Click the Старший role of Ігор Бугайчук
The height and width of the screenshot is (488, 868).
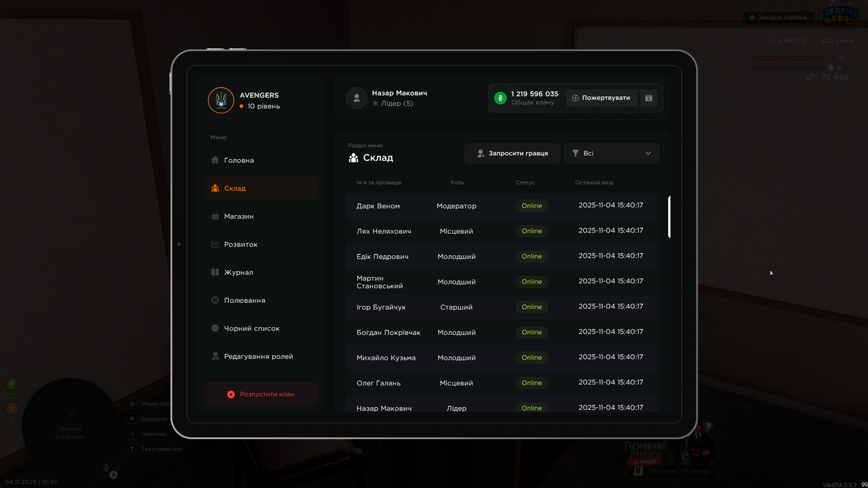tap(456, 307)
